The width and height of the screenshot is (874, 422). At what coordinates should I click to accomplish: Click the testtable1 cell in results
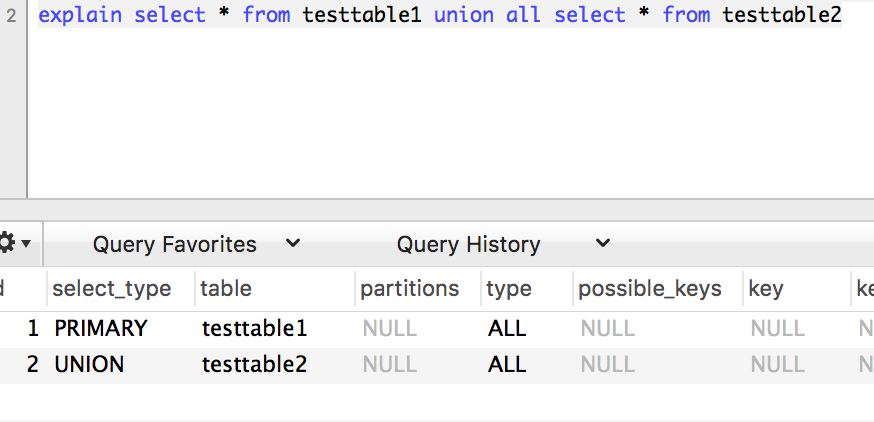[254, 328]
